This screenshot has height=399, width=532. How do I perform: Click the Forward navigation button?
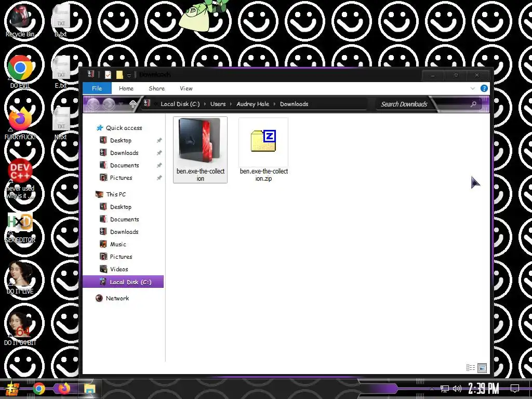click(x=109, y=104)
